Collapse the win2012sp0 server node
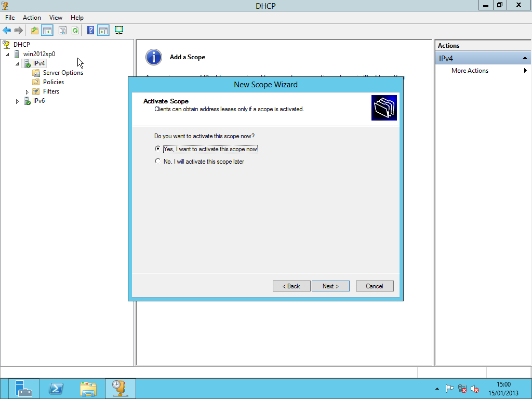Viewport: 532px width, 399px height. [x=8, y=55]
